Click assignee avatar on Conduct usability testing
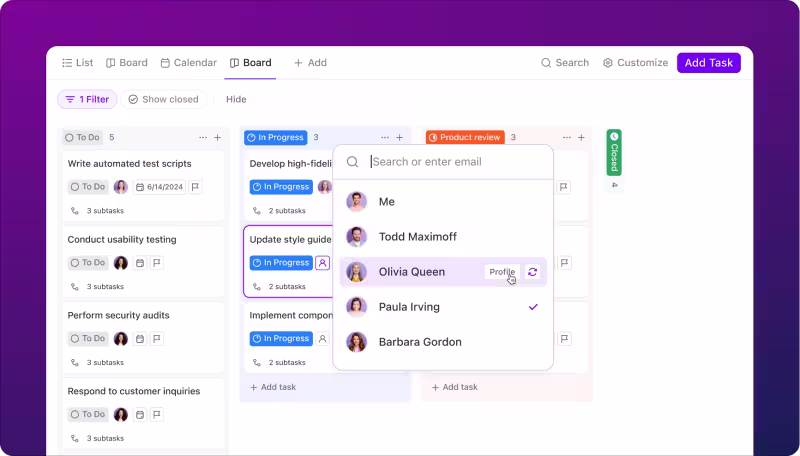Screen dimensions: 800x456 pos(121,263)
